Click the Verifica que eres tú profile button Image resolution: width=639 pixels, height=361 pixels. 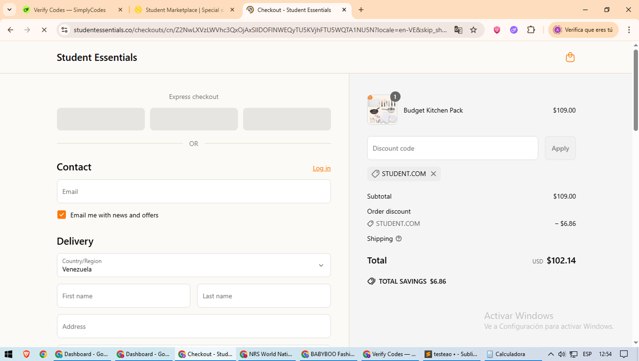(583, 30)
